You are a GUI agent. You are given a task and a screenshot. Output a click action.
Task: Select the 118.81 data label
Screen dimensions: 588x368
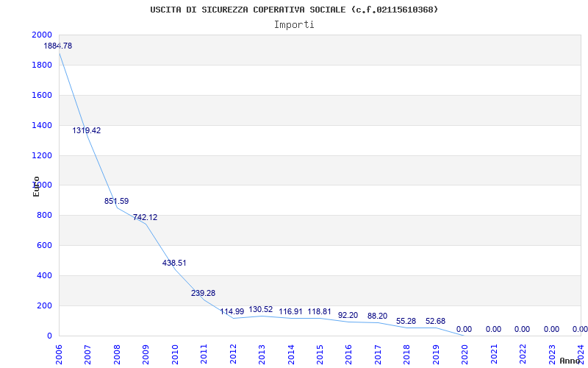click(x=320, y=311)
